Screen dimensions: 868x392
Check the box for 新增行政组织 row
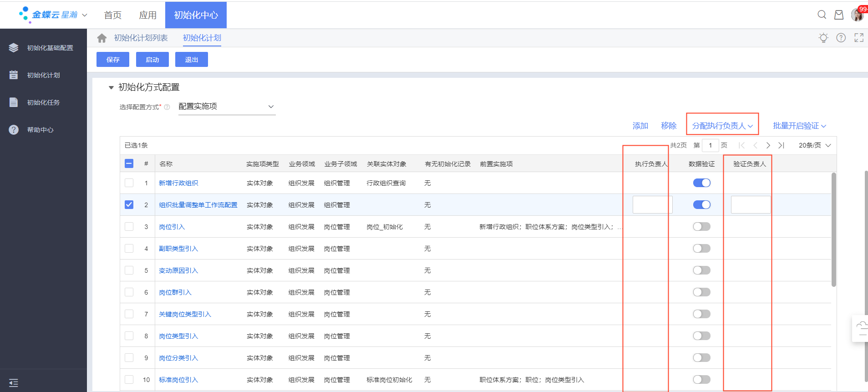[x=129, y=183]
